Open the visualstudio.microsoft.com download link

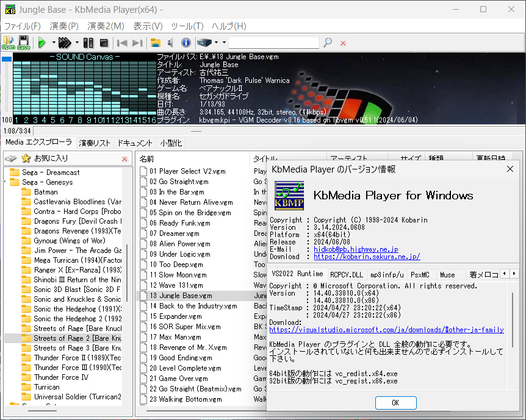[386, 330]
